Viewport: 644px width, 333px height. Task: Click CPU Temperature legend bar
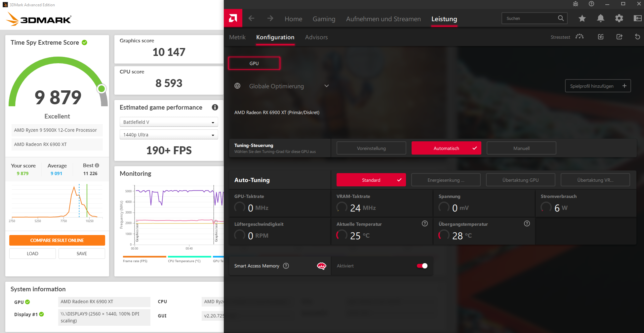[x=189, y=257]
